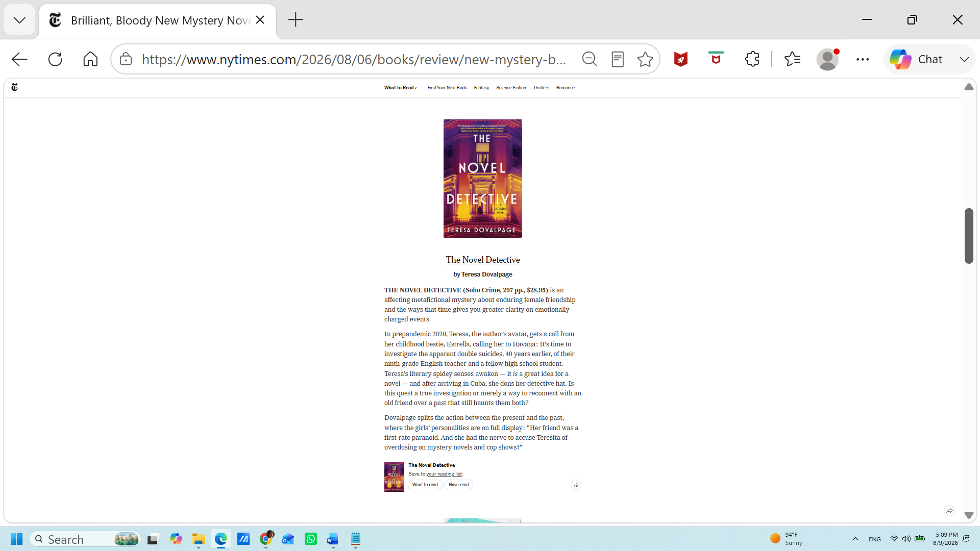980x551 pixels.
Task: Open the Romance category link
Action: (x=566, y=88)
